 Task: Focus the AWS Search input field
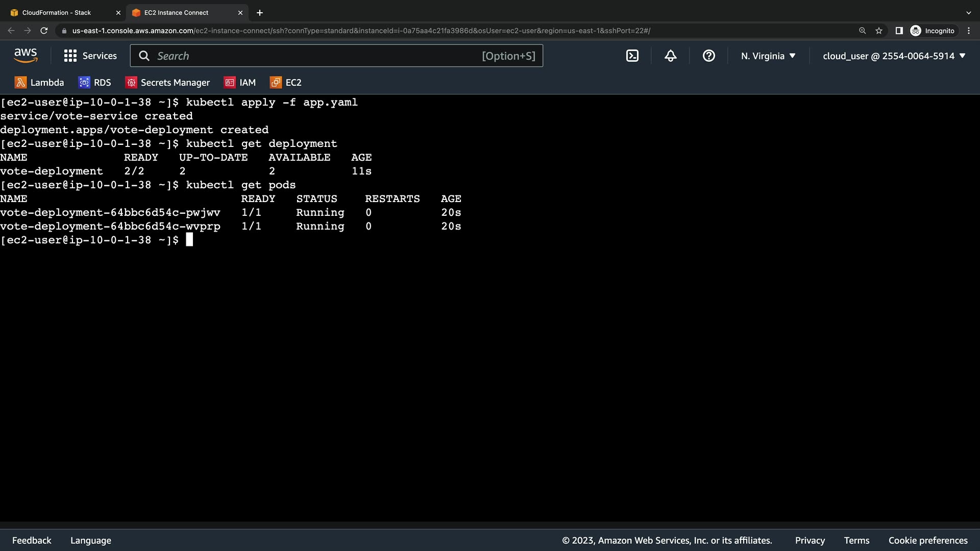pyautogui.click(x=316, y=56)
